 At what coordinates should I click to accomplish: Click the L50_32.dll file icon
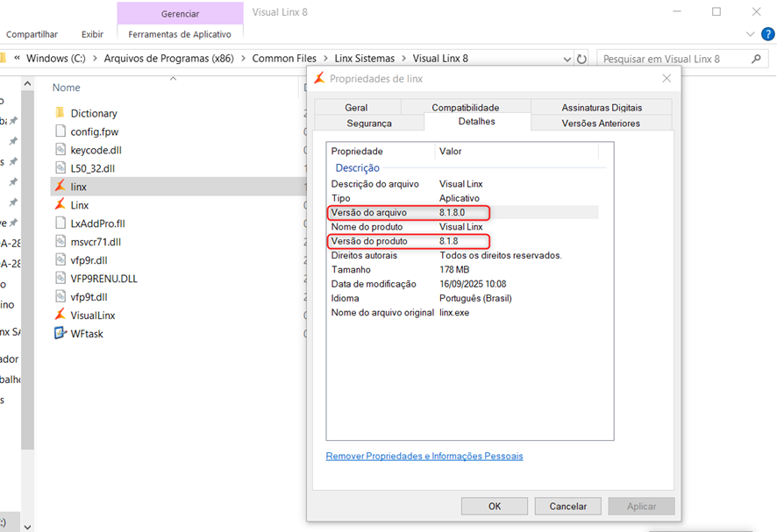[x=60, y=168]
